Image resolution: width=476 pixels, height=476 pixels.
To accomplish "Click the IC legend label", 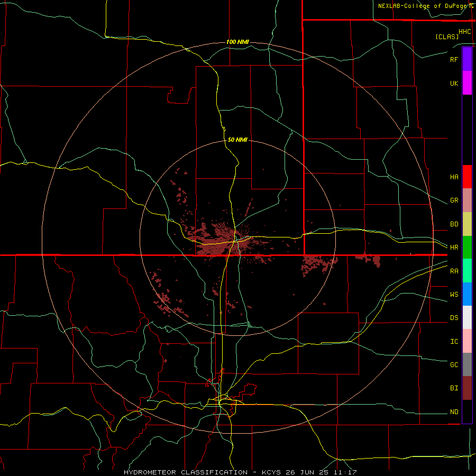I will click(x=454, y=342).
